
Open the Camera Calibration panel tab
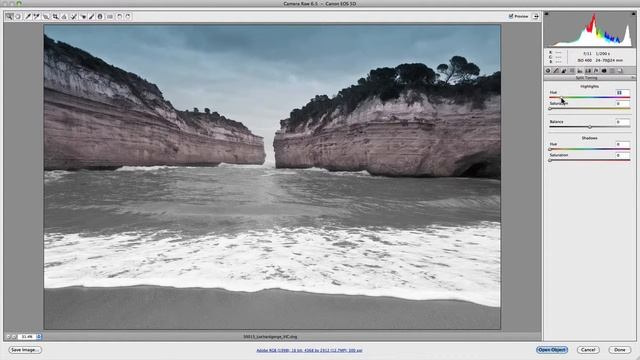pos(604,71)
